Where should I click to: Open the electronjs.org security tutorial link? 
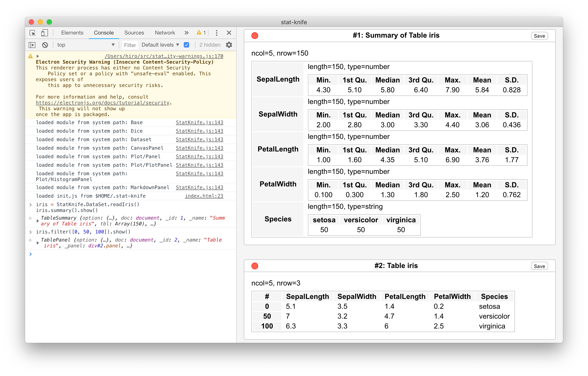(x=103, y=103)
